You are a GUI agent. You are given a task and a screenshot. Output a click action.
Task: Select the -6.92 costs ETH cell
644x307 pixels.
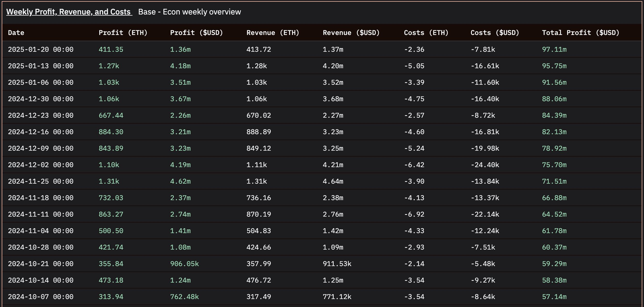[414, 214]
